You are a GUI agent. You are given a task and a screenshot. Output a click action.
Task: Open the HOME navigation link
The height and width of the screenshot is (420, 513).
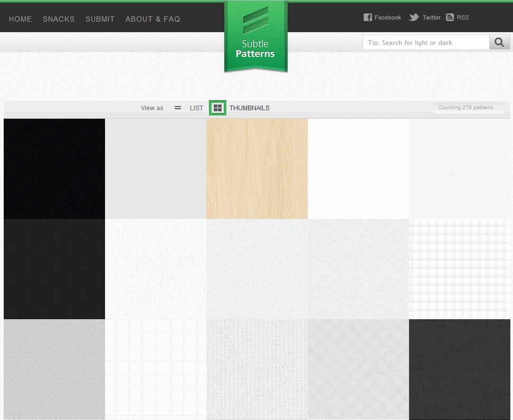point(20,19)
